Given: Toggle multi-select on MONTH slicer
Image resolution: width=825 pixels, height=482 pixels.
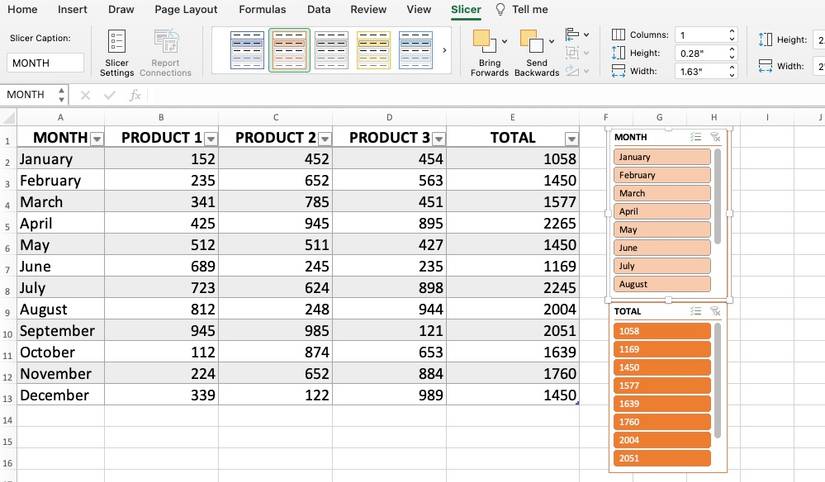Looking at the screenshot, I should pos(696,137).
